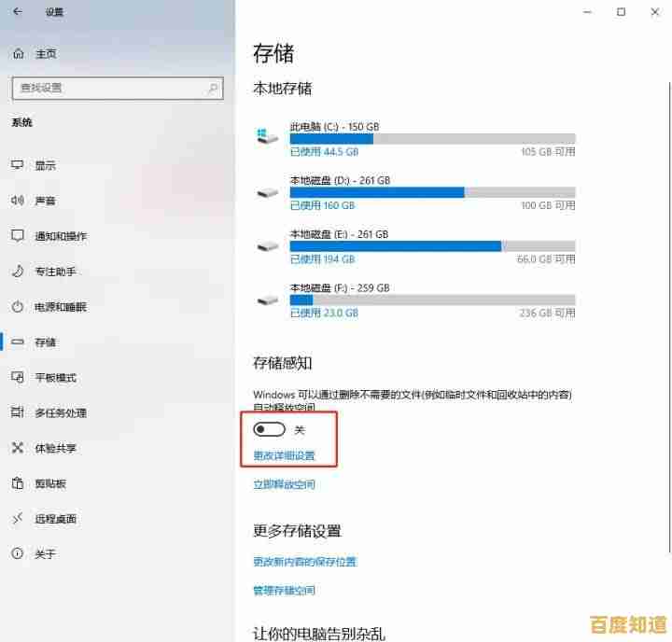Click the back arrow icon in title bar
The width and height of the screenshot is (672, 642).
click(17, 12)
